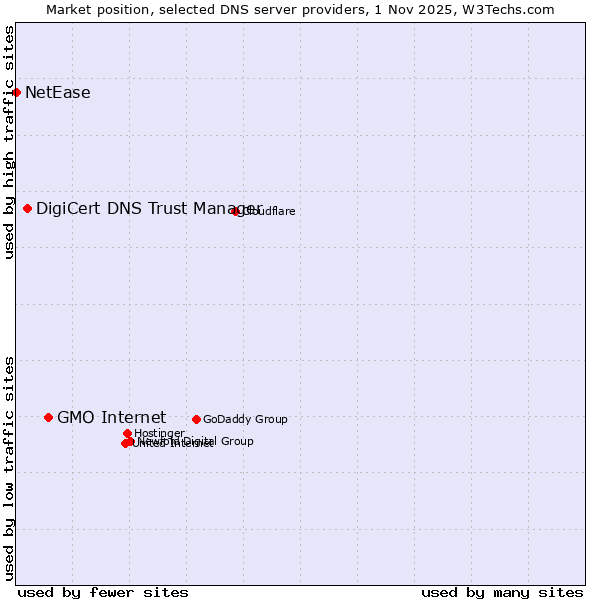Image resolution: width=600 pixels, height=600 pixels.
Task: Select the Cloudflare data point
Action: (236, 211)
